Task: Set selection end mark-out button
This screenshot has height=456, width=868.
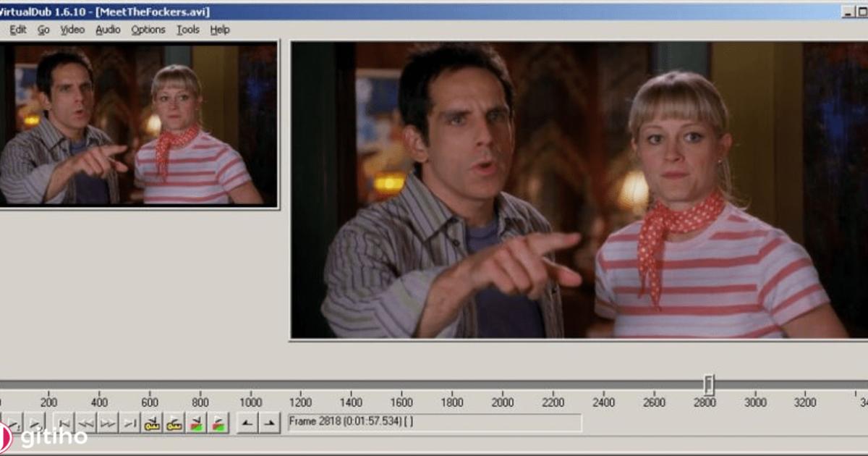Action: click(x=270, y=423)
